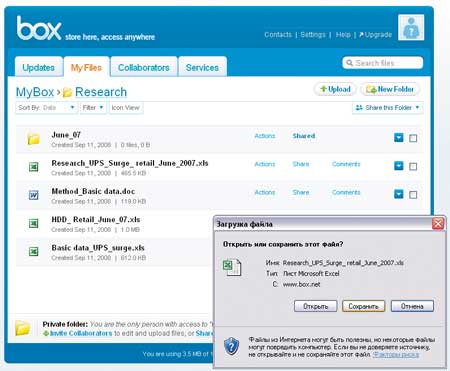Open the risk factors link in dialog

pyautogui.click(x=396, y=355)
